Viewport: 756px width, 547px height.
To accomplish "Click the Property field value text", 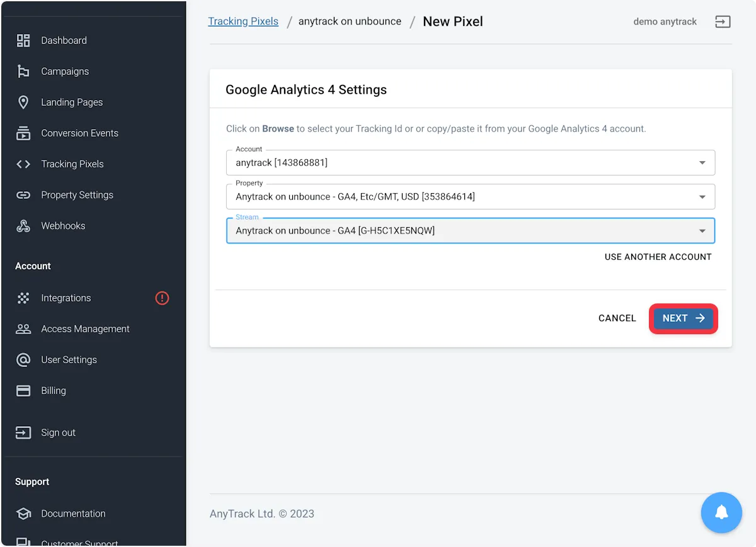I will pyautogui.click(x=355, y=196).
